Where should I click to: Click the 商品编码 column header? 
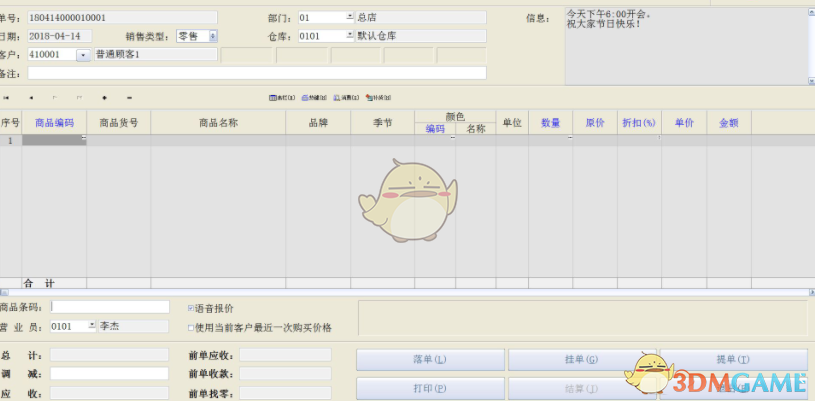tap(54, 123)
